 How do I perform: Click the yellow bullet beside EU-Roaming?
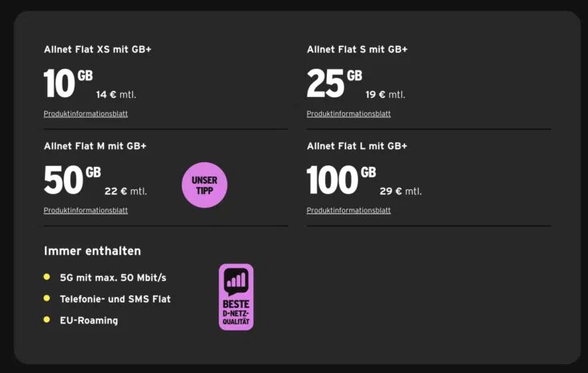pyautogui.click(x=47, y=320)
